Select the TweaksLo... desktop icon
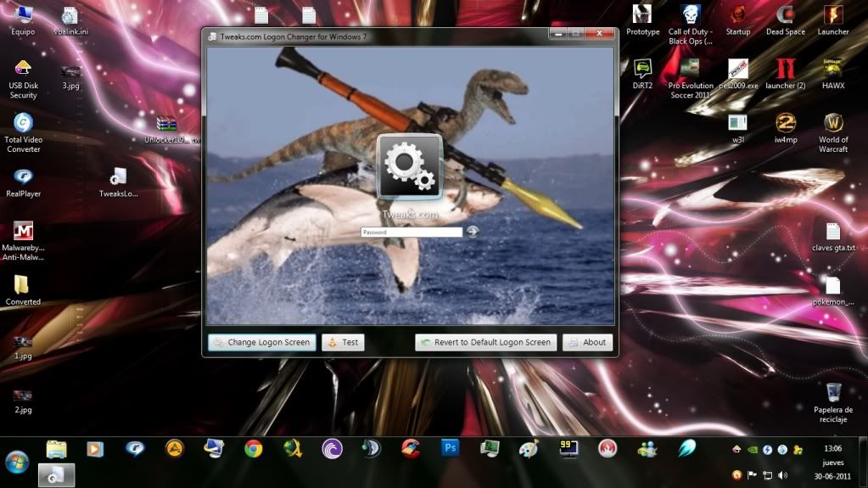Image resolution: width=868 pixels, height=488 pixels. click(119, 182)
